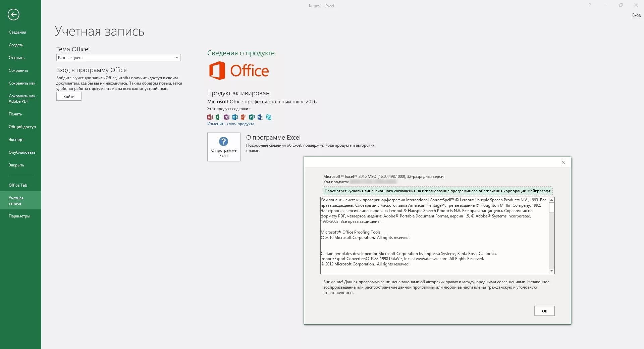This screenshot has height=349, width=644.
Task: Go back using the circled arrow
Action: [x=13, y=14]
